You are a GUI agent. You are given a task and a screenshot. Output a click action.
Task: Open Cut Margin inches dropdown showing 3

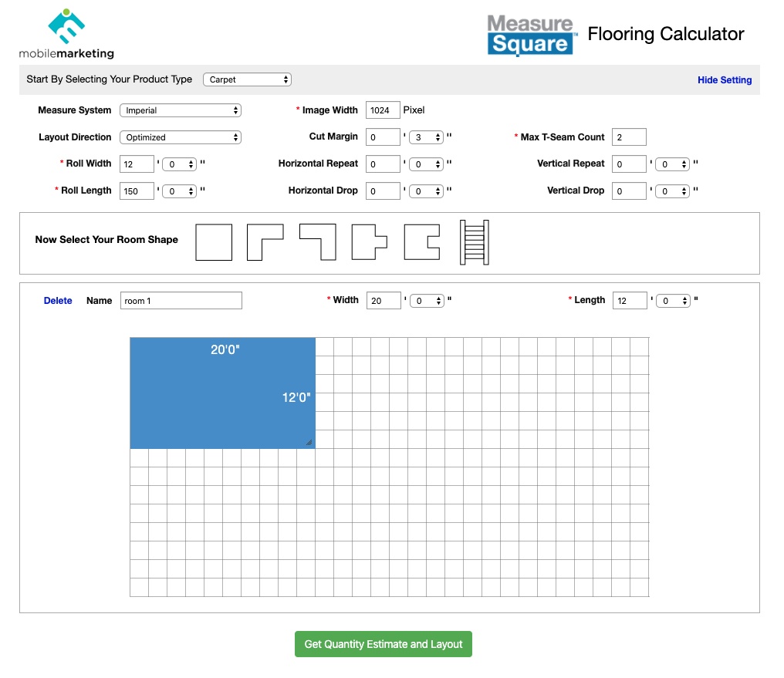coord(426,137)
